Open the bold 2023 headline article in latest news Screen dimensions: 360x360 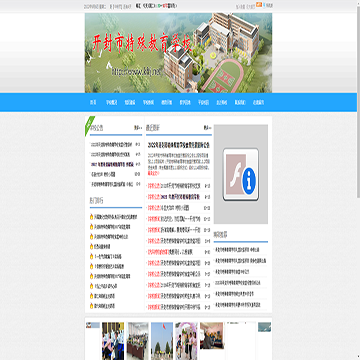pyautogui.click(x=179, y=145)
